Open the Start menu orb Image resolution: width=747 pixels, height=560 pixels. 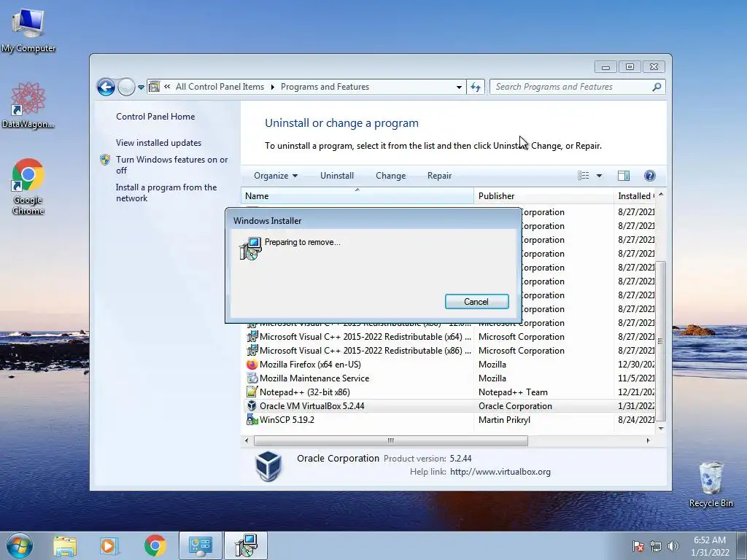[20, 545]
